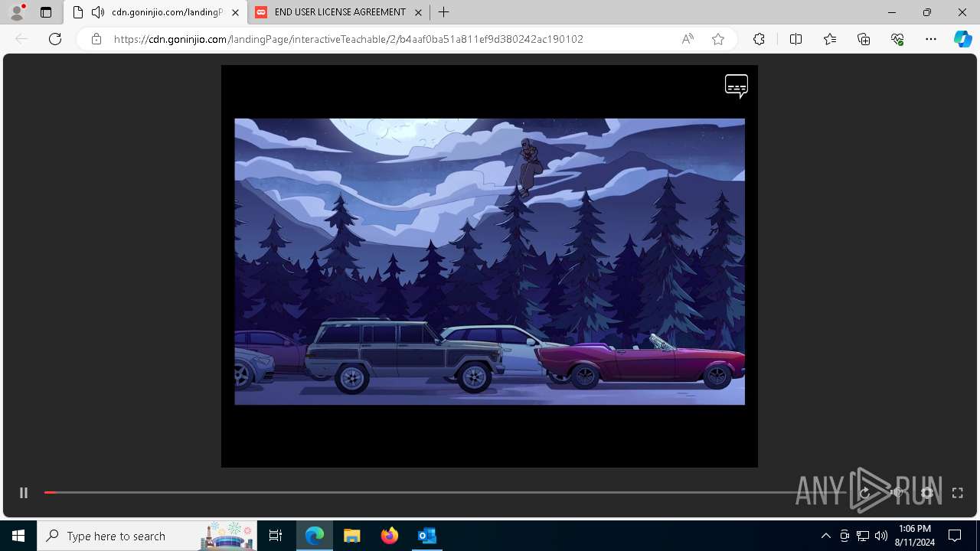The image size is (980, 551).
Task: Open system volume control in tray
Action: (x=881, y=536)
